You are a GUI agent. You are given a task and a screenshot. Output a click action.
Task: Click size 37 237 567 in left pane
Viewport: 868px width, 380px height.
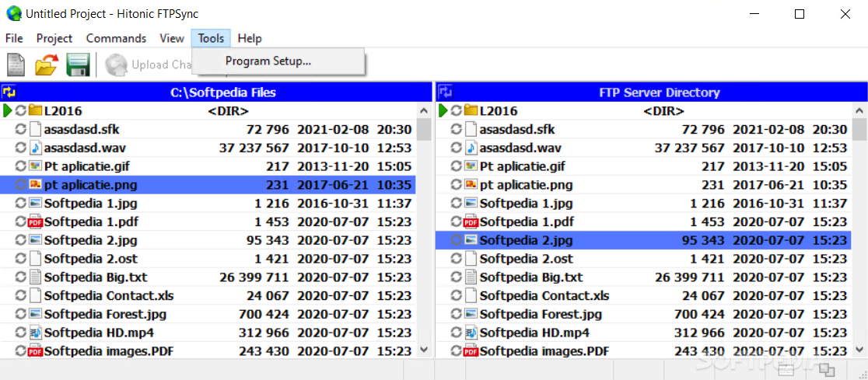point(254,148)
